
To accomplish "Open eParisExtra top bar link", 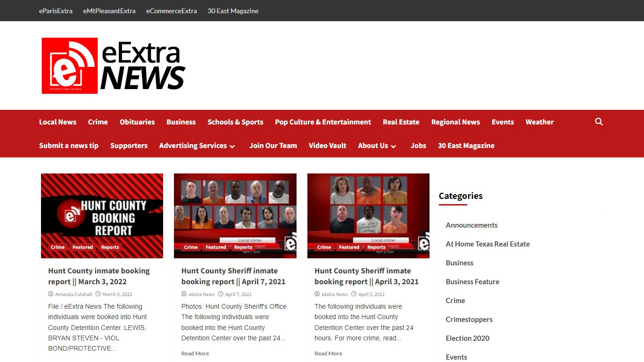I will (56, 11).
